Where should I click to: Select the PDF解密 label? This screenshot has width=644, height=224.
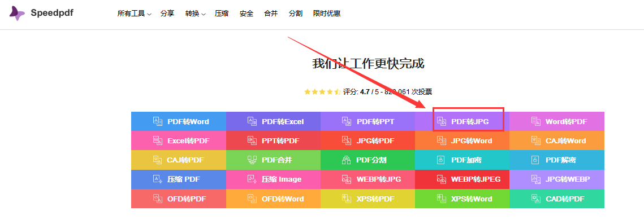click(561, 160)
